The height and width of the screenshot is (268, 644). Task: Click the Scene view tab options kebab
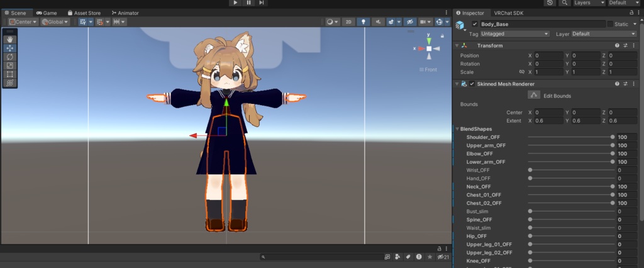coord(447,13)
